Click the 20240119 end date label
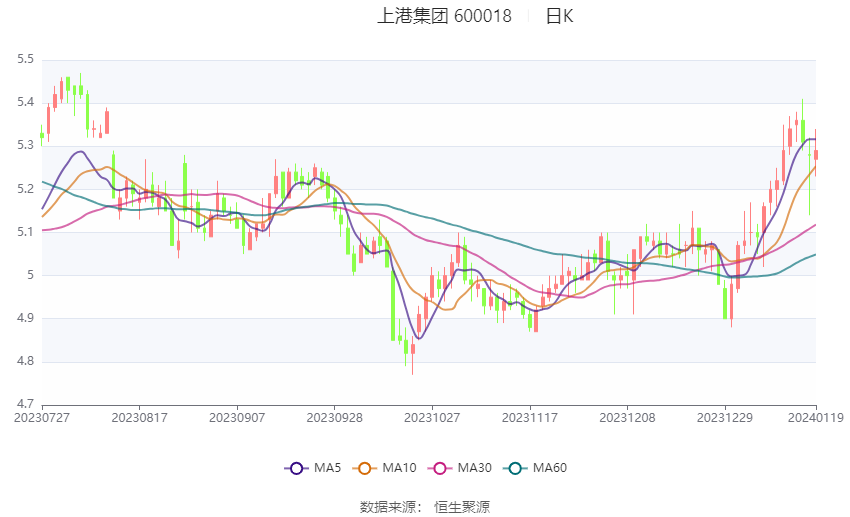 (816, 417)
